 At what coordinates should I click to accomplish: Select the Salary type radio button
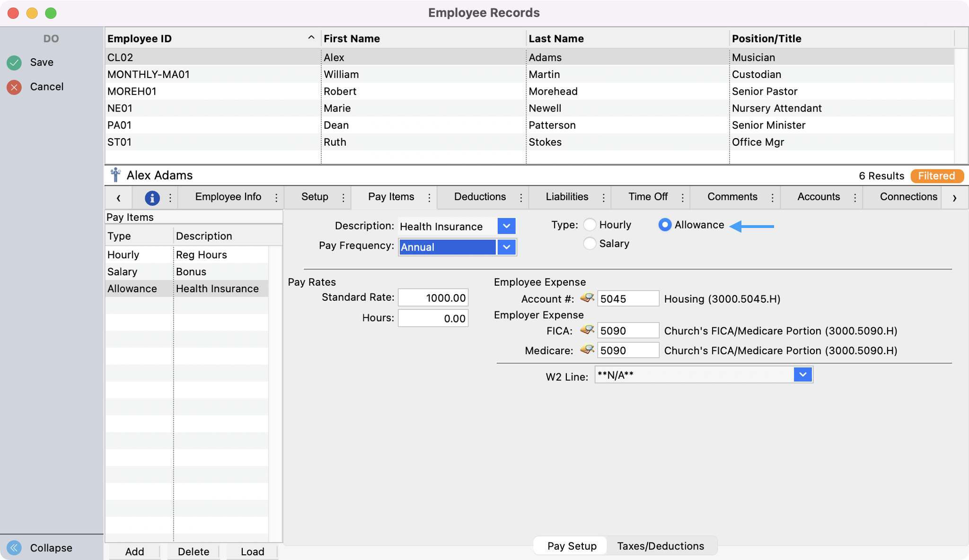coord(590,244)
